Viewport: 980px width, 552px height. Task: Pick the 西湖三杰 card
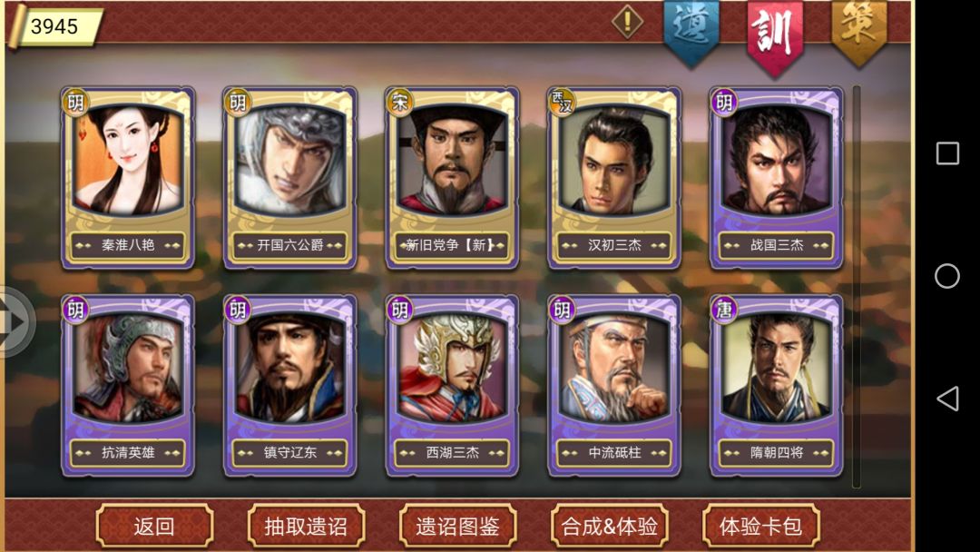point(452,386)
